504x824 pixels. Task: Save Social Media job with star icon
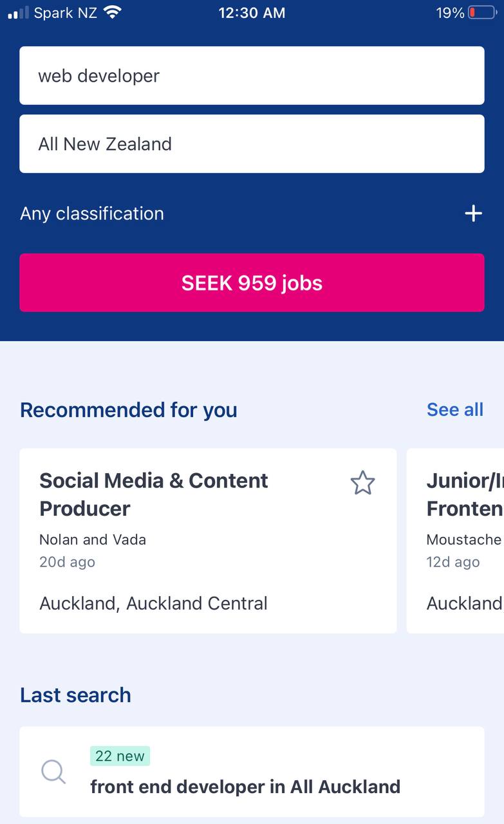tap(362, 483)
